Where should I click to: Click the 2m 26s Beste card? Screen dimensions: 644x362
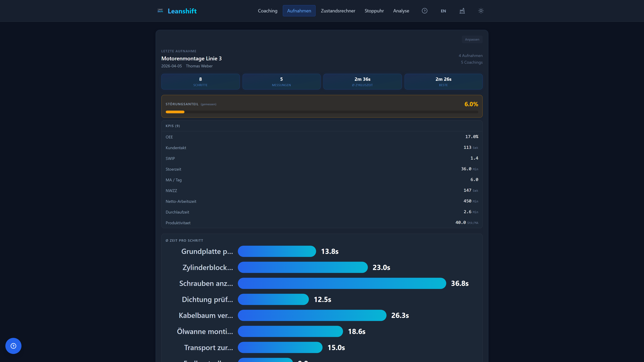tap(443, 81)
